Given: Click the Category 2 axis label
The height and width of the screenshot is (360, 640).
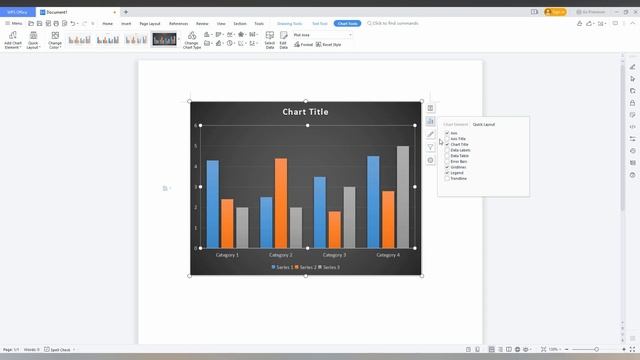Looking at the screenshot, I should [281, 255].
